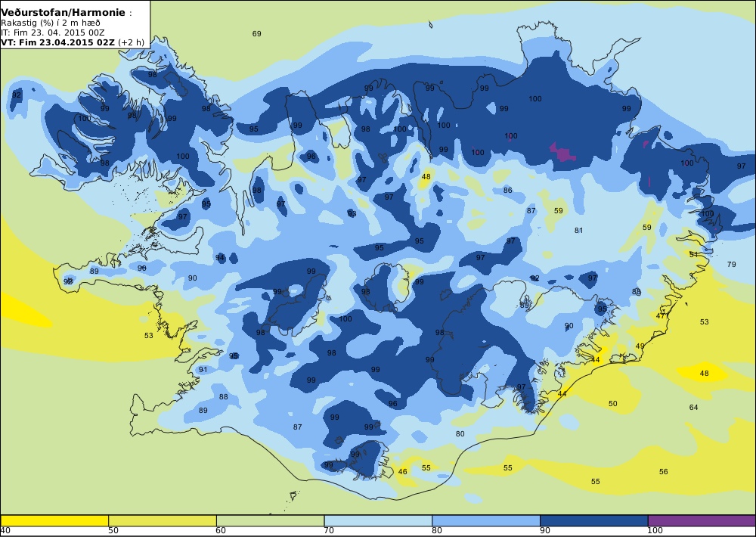Click the '60' tick label on the color scale

click(x=221, y=531)
